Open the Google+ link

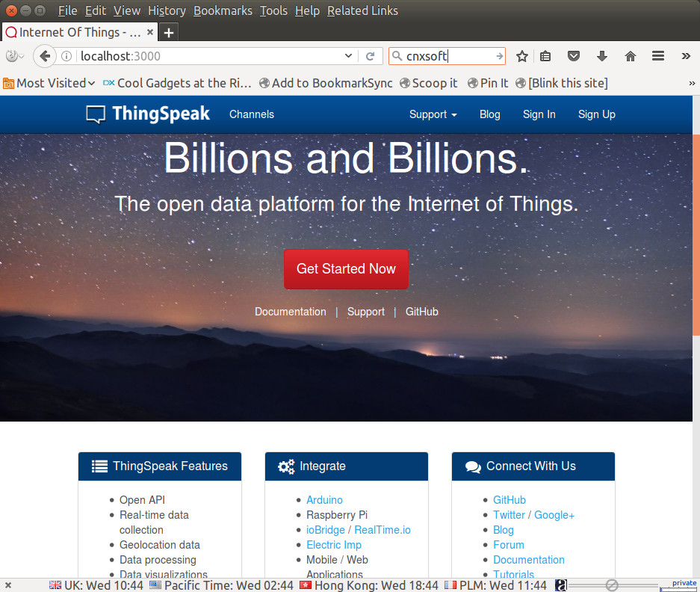coord(554,515)
